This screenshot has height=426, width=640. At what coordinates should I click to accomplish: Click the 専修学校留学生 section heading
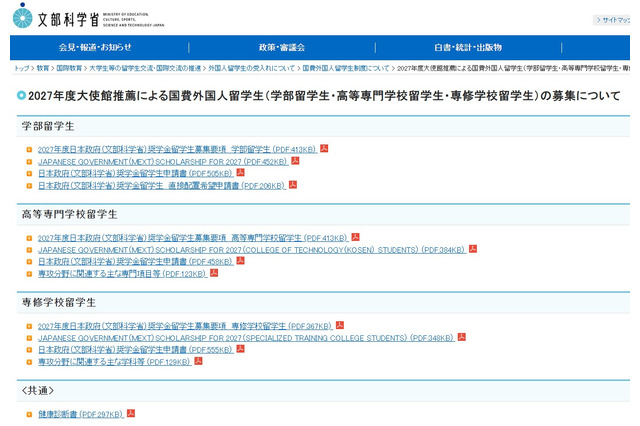click(x=59, y=302)
